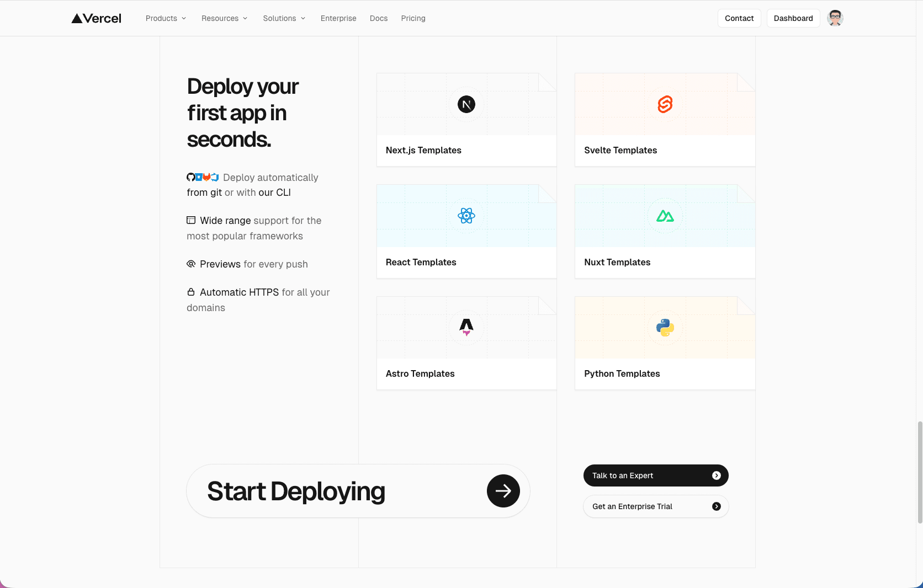Click the Talk to an Expert button
The width and height of the screenshot is (923, 588).
pos(655,475)
